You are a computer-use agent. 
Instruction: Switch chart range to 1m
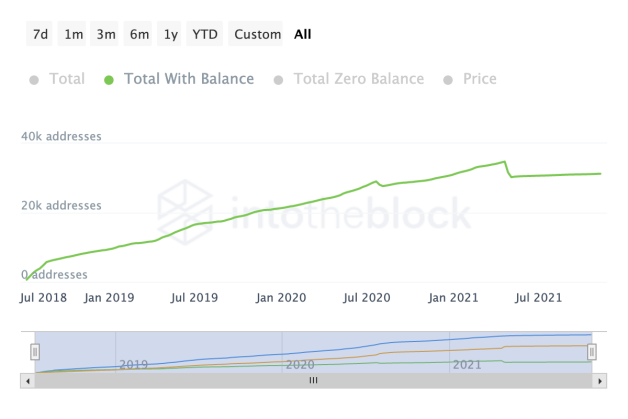pyautogui.click(x=73, y=34)
